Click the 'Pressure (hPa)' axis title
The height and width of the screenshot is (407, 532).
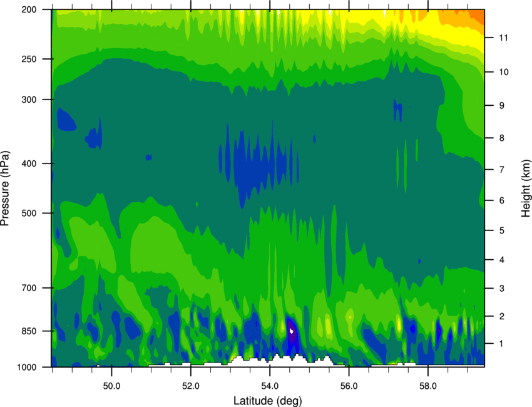(x=5, y=188)
